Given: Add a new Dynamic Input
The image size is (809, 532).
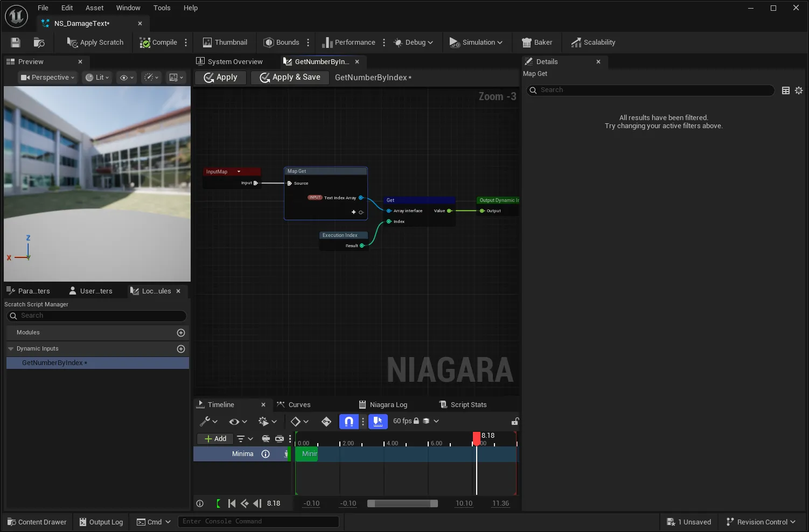Looking at the screenshot, I should pos(181,349).
